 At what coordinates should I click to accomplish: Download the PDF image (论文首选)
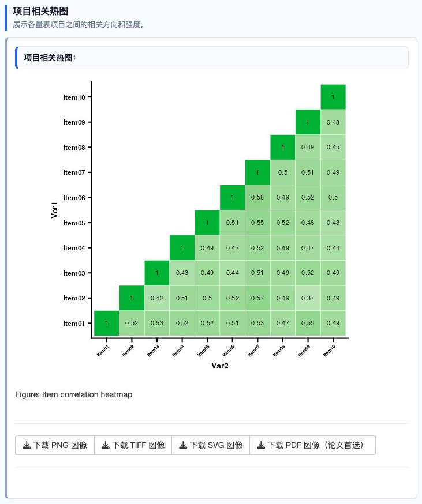click(312, 445)
